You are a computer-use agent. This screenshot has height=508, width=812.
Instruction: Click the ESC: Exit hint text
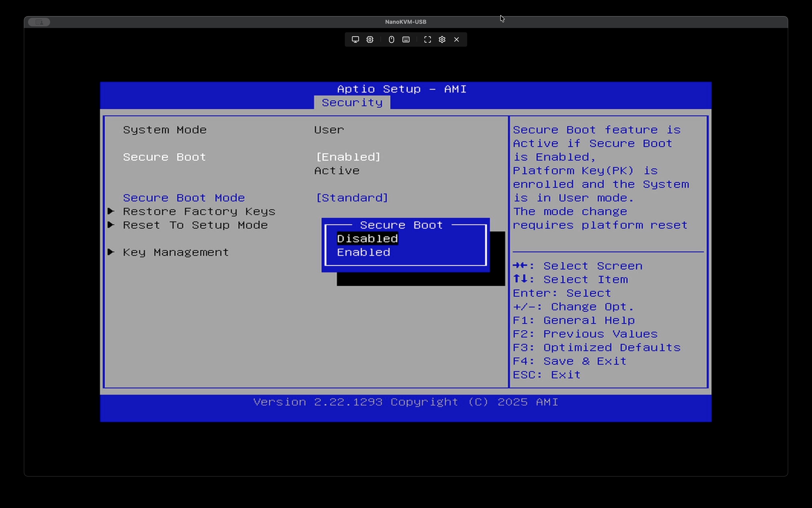(x=546, y=375)
